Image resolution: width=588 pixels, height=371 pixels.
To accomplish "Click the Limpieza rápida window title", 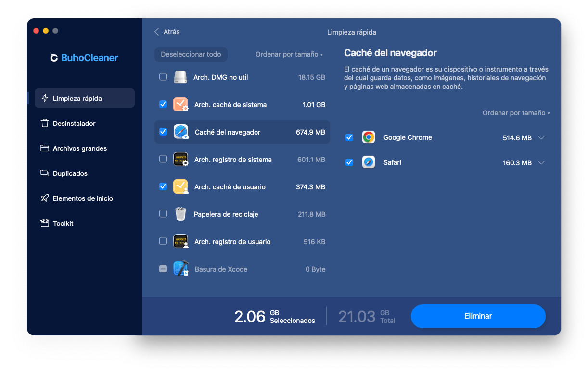I will pos(352,32).
